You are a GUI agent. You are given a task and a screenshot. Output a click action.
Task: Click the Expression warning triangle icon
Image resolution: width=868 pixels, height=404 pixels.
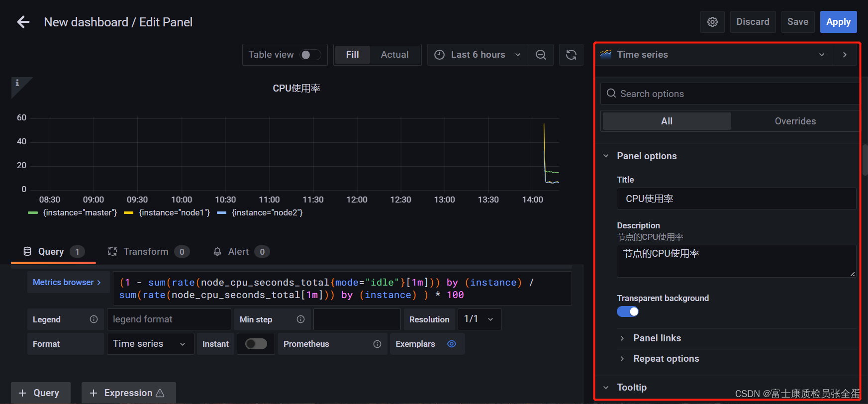click(x=160, y=393)
